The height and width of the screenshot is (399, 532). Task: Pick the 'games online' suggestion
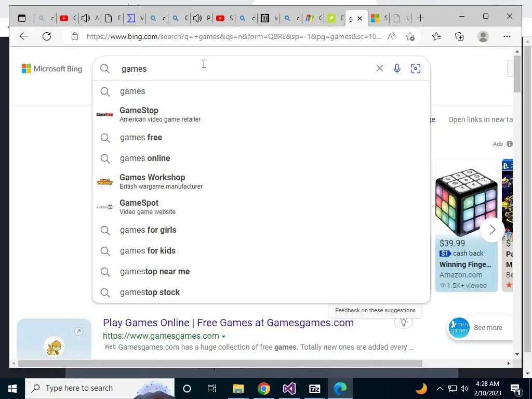(261, 158)
